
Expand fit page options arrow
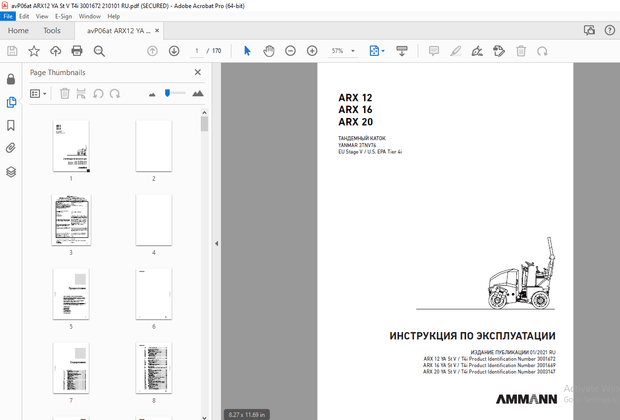(383, 51)
